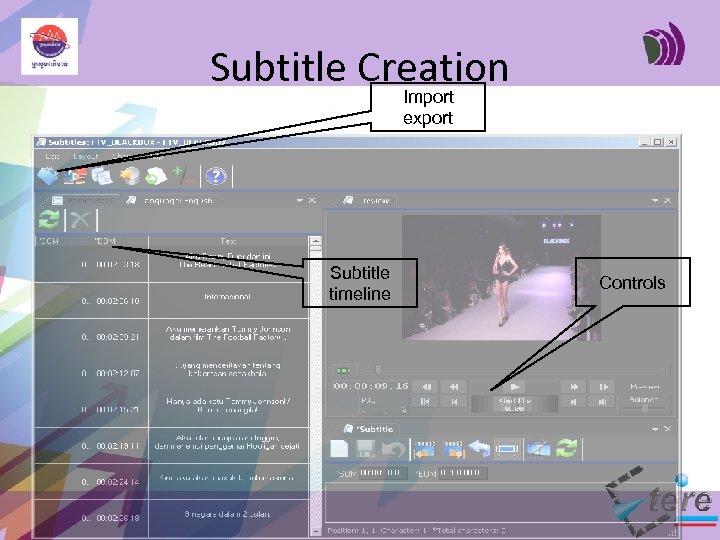Click the fast forward button

pyautogui.click(x=574, y=387)
